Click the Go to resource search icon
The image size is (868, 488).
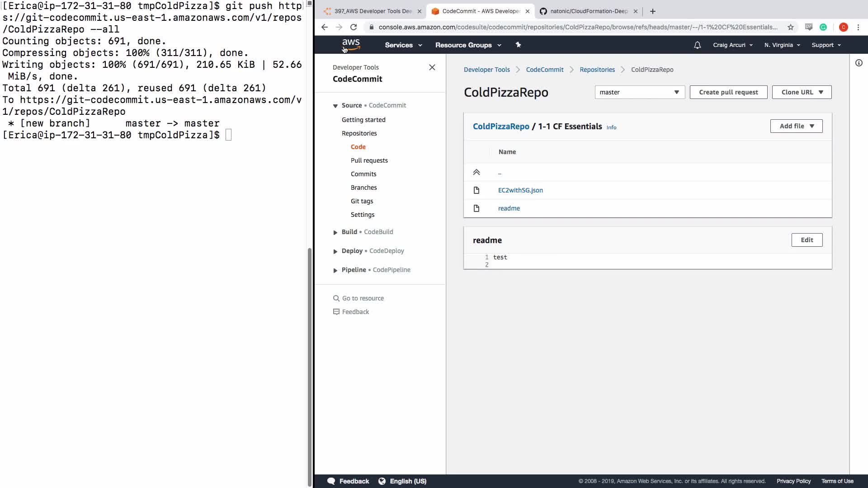click(x=336, y=298)
